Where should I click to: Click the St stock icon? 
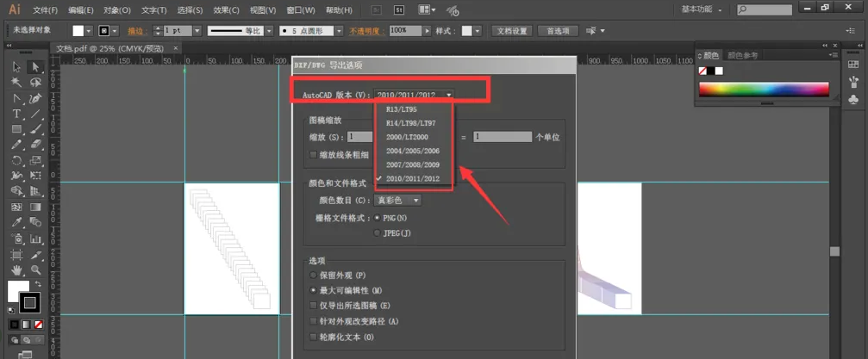(399, 10)
